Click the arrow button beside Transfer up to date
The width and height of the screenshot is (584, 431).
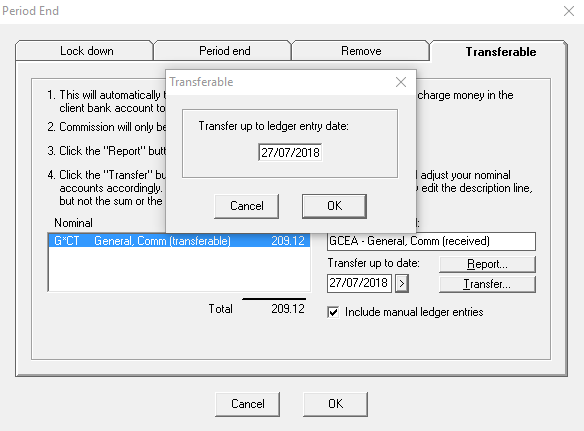(x=402, y=283)
